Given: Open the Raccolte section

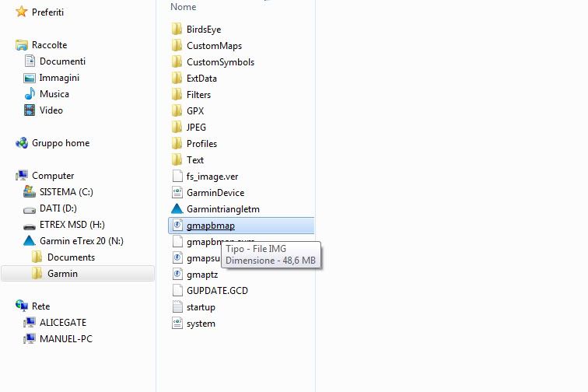Looking at the screenshot, I should (x=50, y=45).
